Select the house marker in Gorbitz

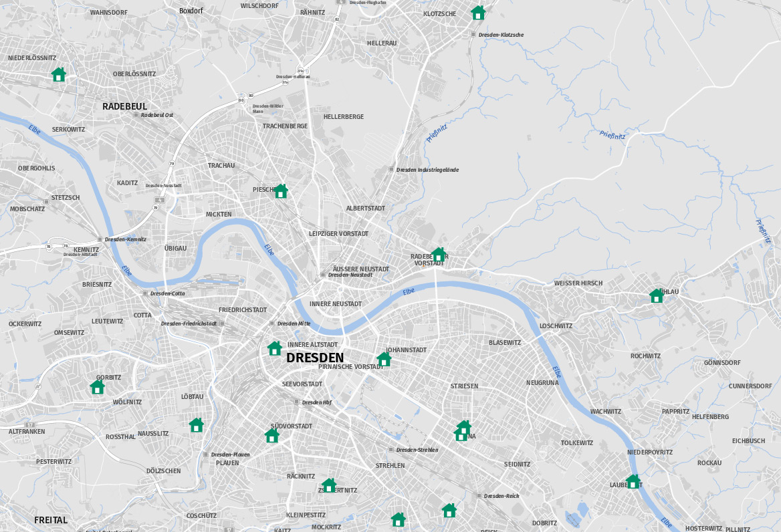click(x=97, y=387)
